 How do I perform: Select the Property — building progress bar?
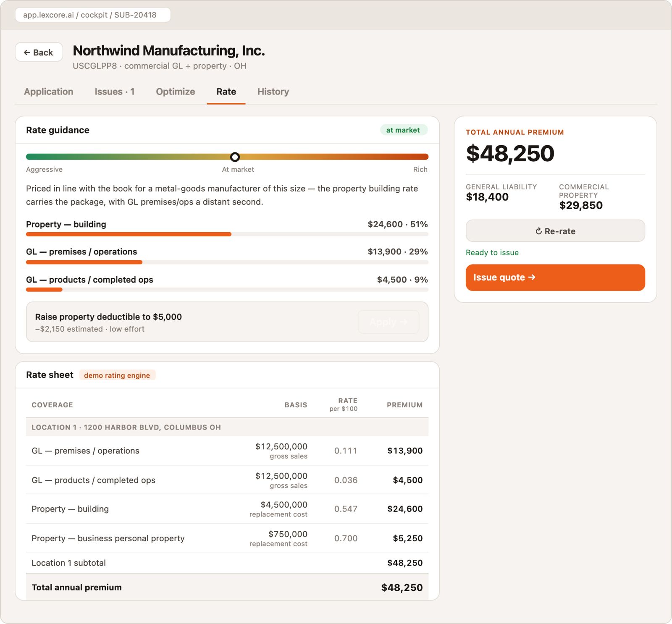tap(227, 234)
